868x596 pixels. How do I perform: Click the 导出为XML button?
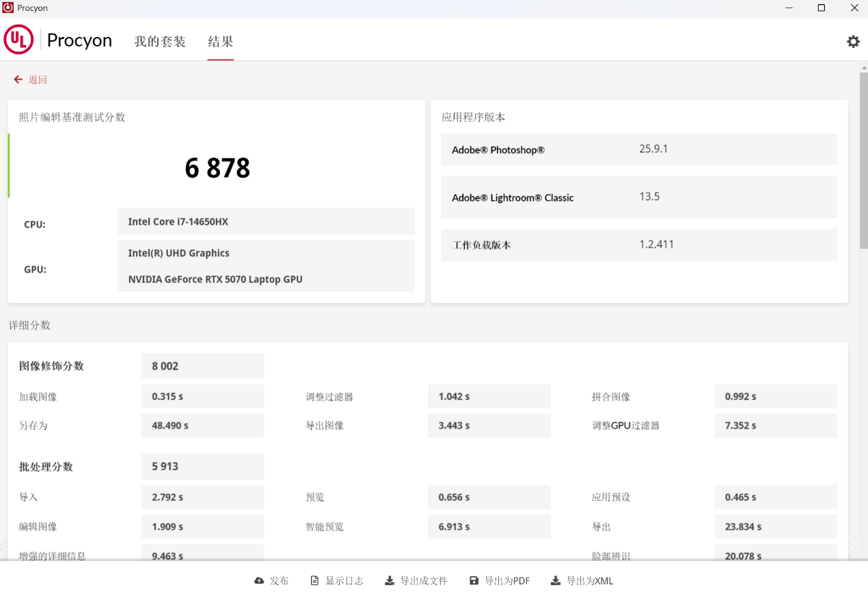[x=582, y=581]
